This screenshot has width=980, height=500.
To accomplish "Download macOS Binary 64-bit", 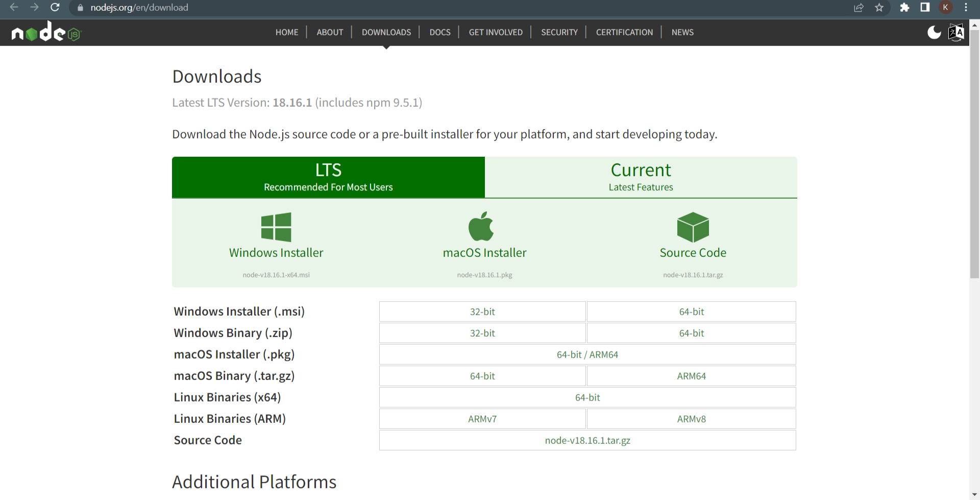I will [x=482, y=376].
